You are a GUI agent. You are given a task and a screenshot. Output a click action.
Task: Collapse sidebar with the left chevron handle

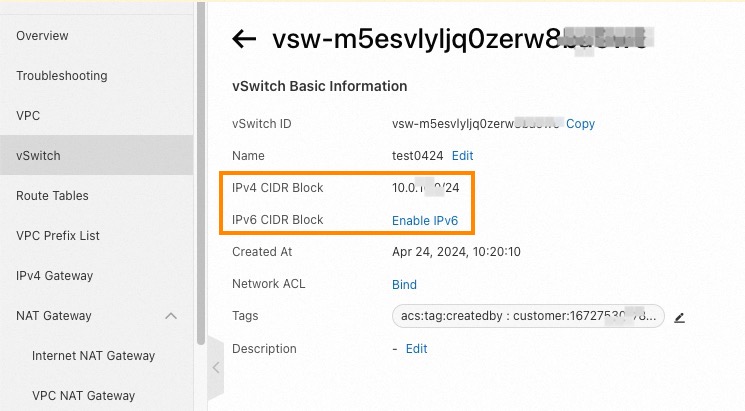click(216, 367)
